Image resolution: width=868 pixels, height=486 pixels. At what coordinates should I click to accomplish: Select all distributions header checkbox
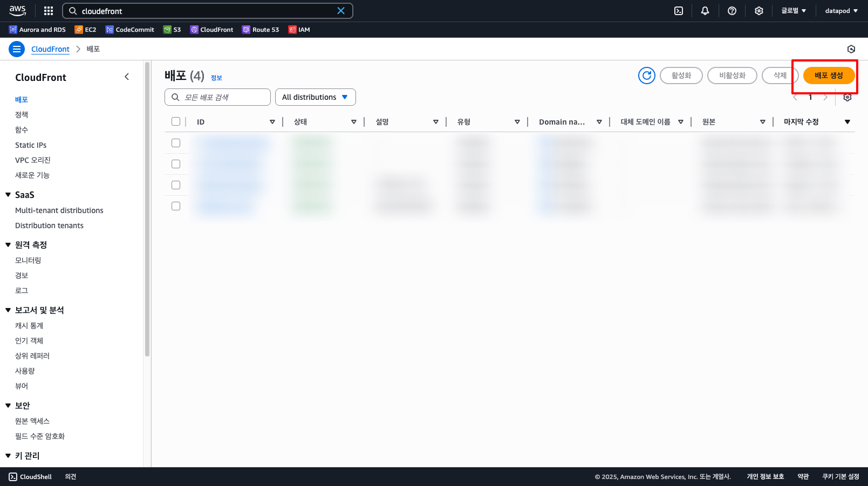176,121
